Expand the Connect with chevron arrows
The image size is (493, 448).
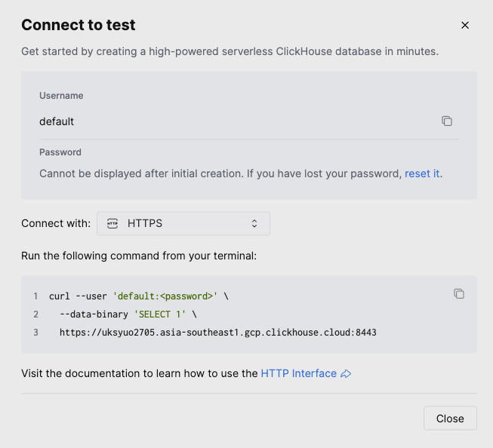(254, 223)
